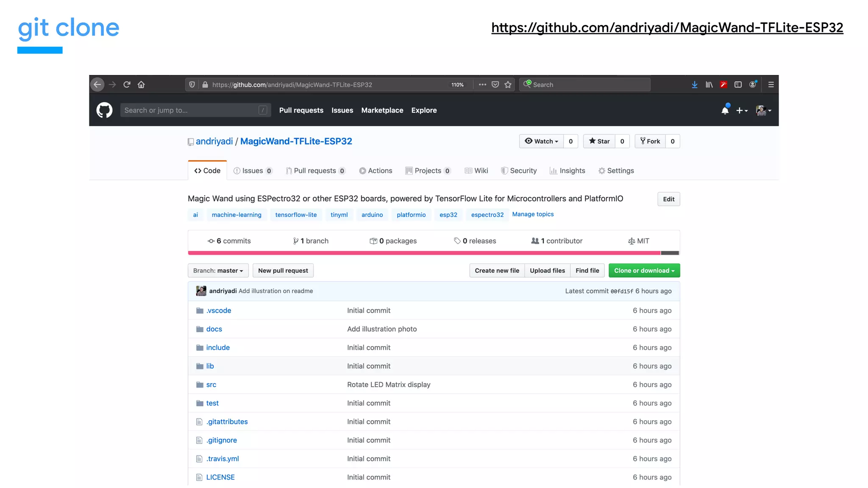Image resolution: width=868 pixels, height=488 pixels.
Task: Click the red extension icon in toolbar
Action: click(723, 84)
